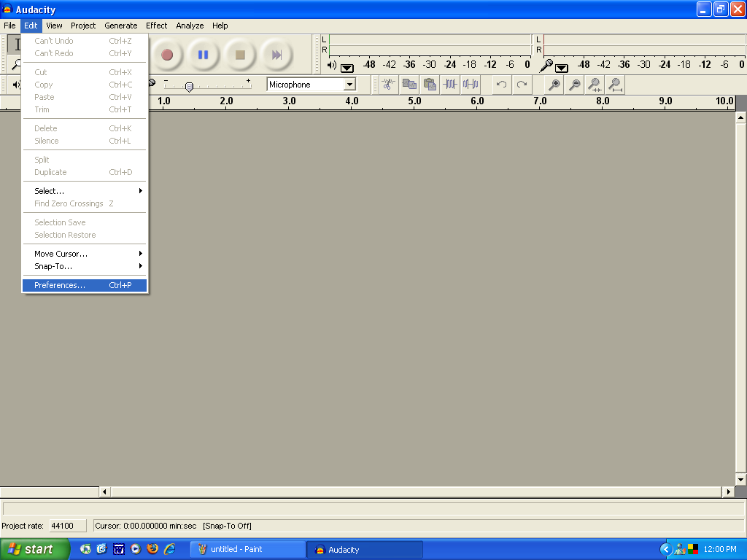Open the Effect menu
Image resolution: width=747 pixels, height=560 pixels.
tap(156, 26)
